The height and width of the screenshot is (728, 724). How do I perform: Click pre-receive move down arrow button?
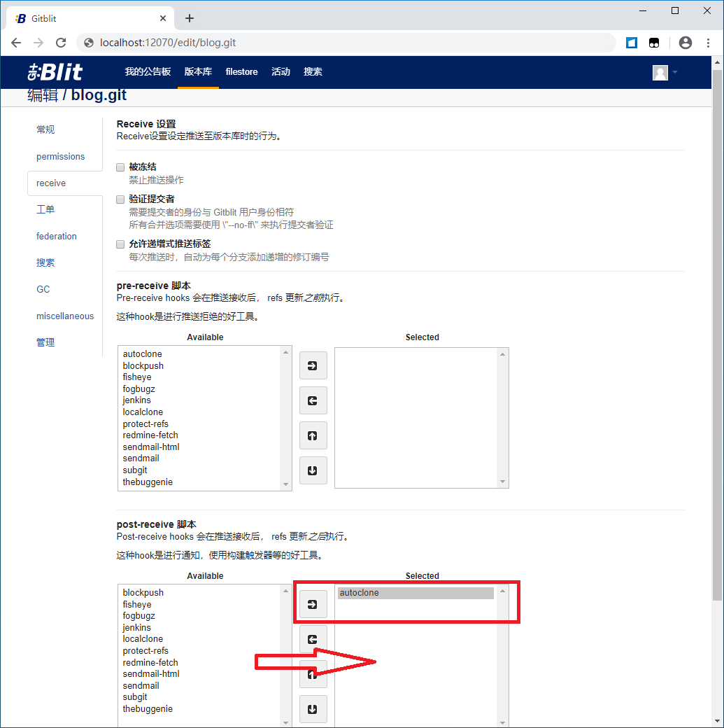click(x=313, y=470)
